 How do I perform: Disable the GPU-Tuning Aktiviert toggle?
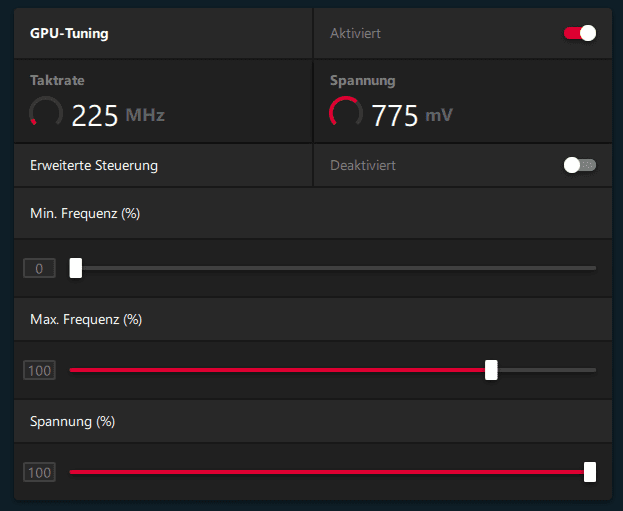click(580, 33)
